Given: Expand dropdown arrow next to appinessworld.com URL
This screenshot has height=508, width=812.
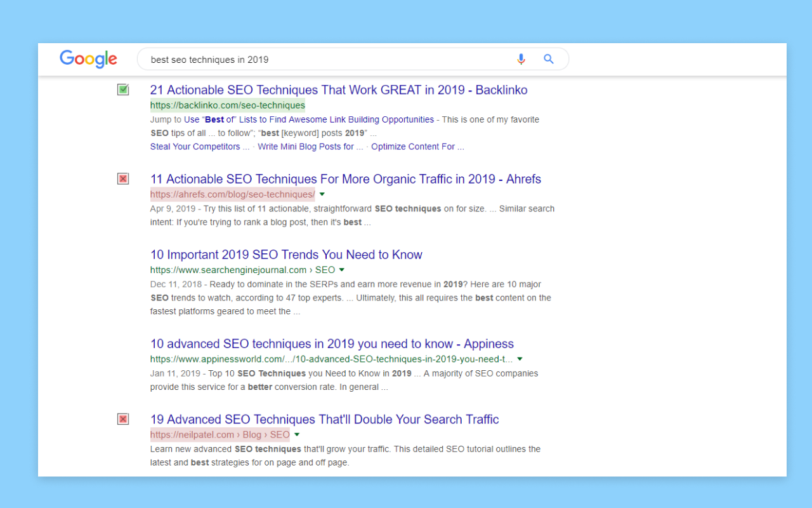Looking at the screenshot, I should point(520,359).
